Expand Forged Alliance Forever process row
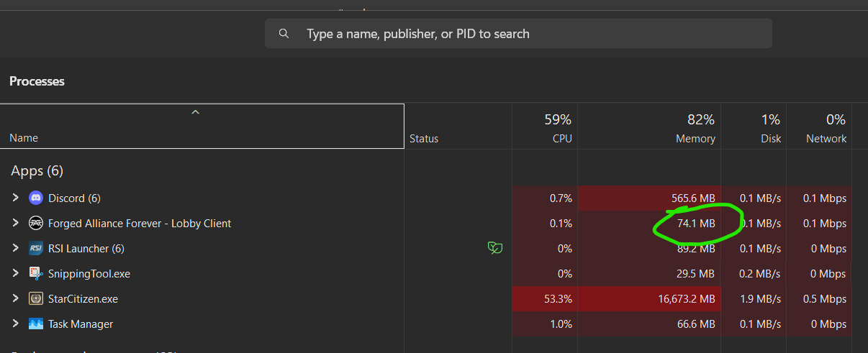The image size is (868, 353). [x=15, y=223]
